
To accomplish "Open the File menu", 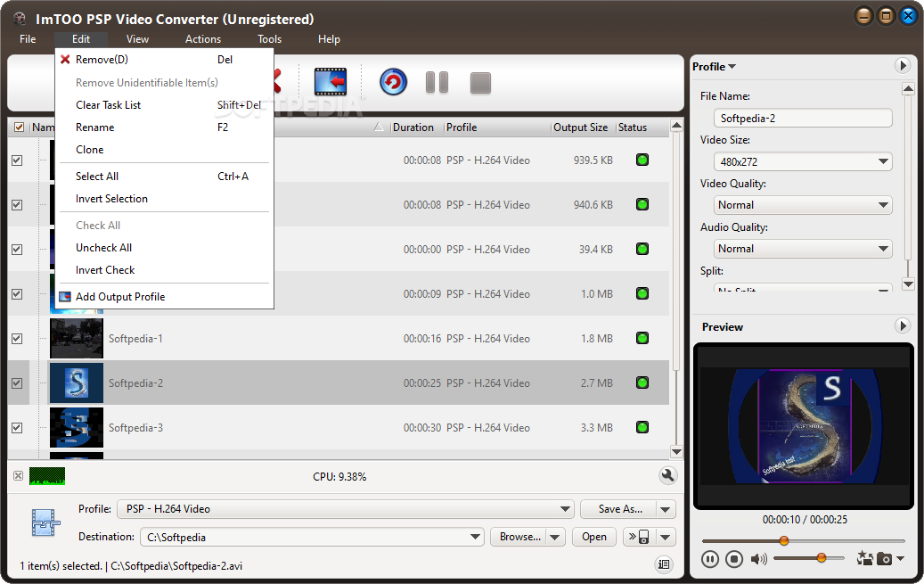I will (x=28, y=39).
